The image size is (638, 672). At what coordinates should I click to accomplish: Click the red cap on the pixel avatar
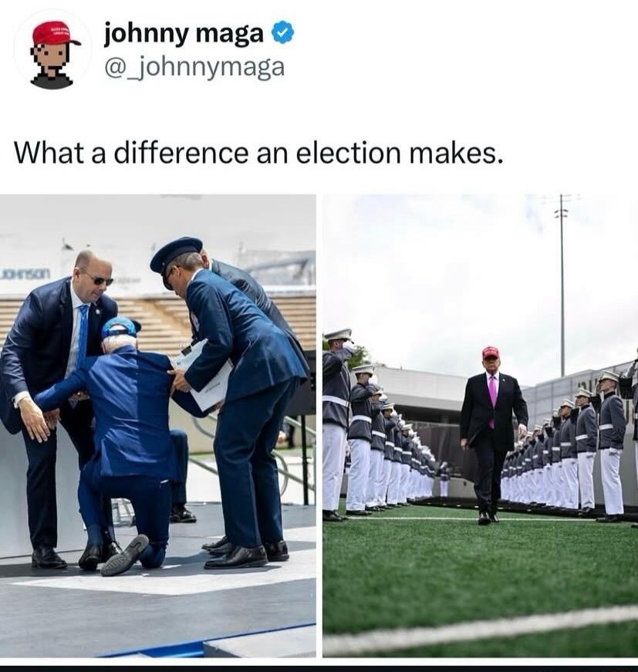pyautogui.click(x=55, y=34)
